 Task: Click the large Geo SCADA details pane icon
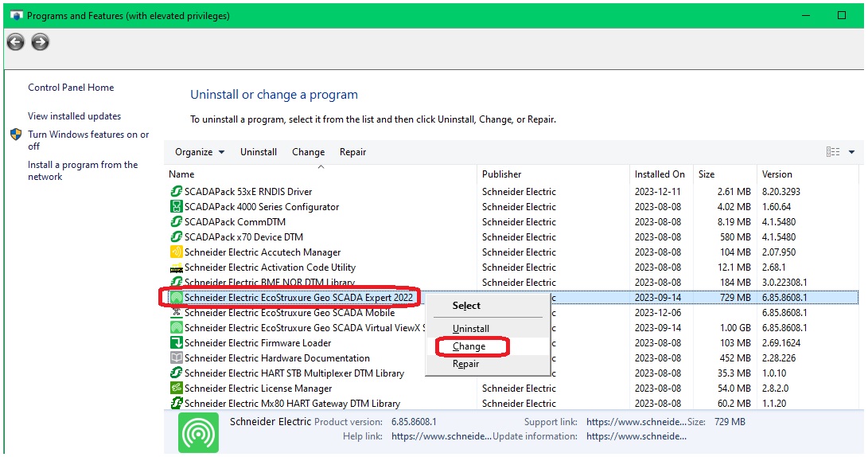point(198,432)
